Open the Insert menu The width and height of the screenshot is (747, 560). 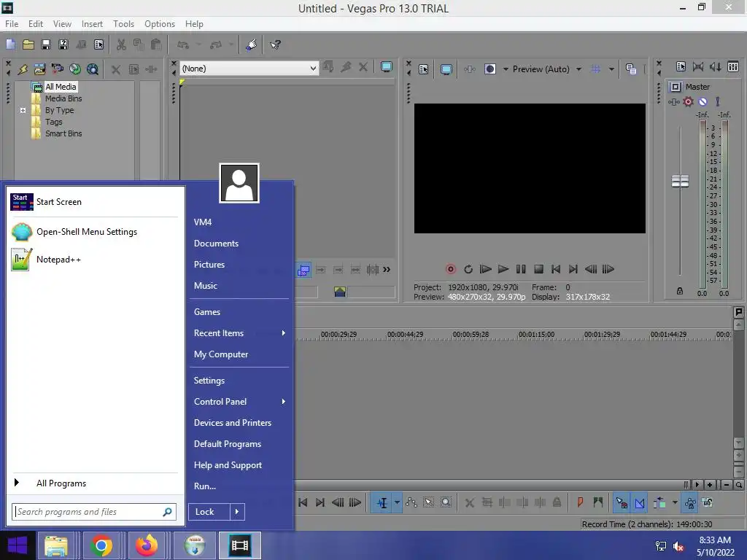92,24
